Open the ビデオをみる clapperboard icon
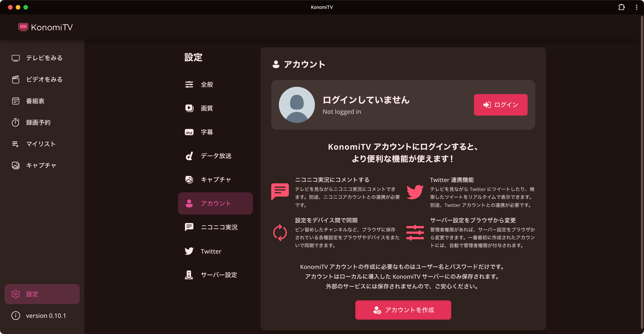The width and height of the screenshot is (644, 334). point(16,79)
